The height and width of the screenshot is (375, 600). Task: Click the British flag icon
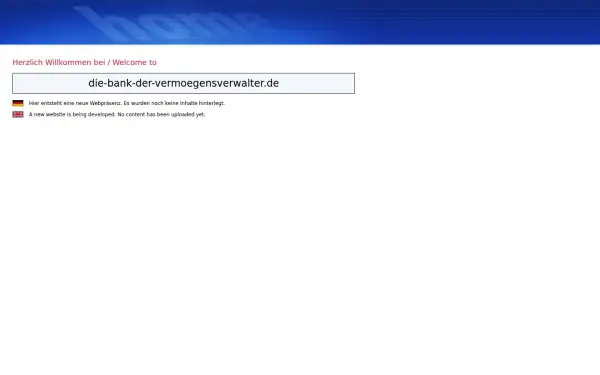point(18,114)
